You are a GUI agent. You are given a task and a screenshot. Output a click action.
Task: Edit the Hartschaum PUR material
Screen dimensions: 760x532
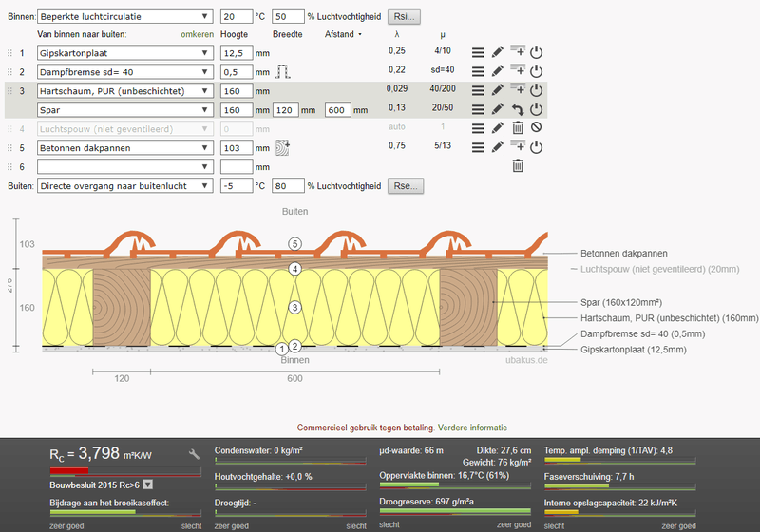(497, 89)
